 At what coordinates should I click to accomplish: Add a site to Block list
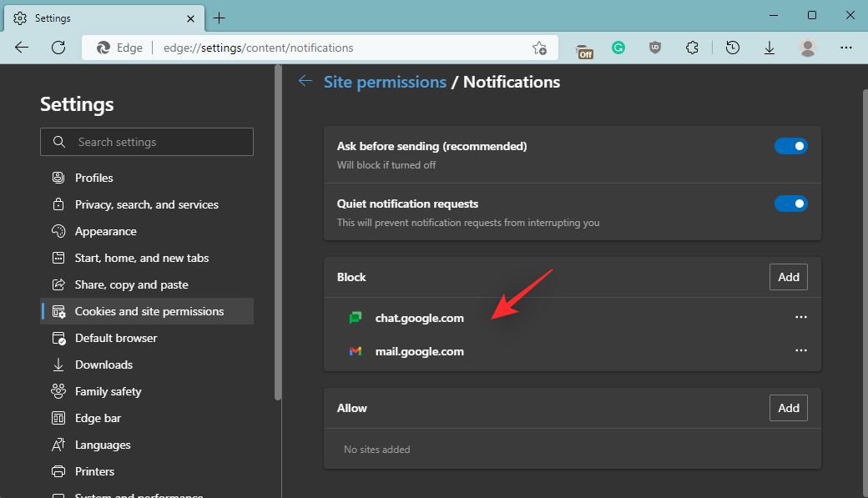tap(788, 277)
